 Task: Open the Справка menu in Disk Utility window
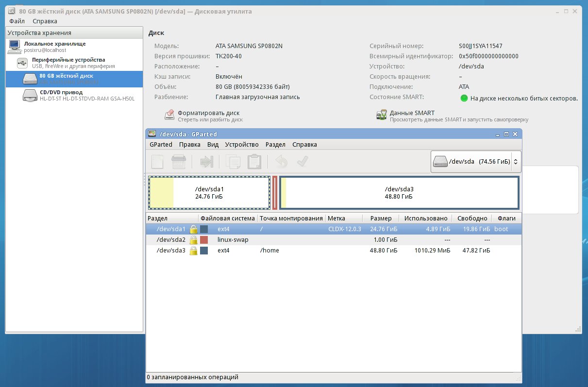(45, 21)
